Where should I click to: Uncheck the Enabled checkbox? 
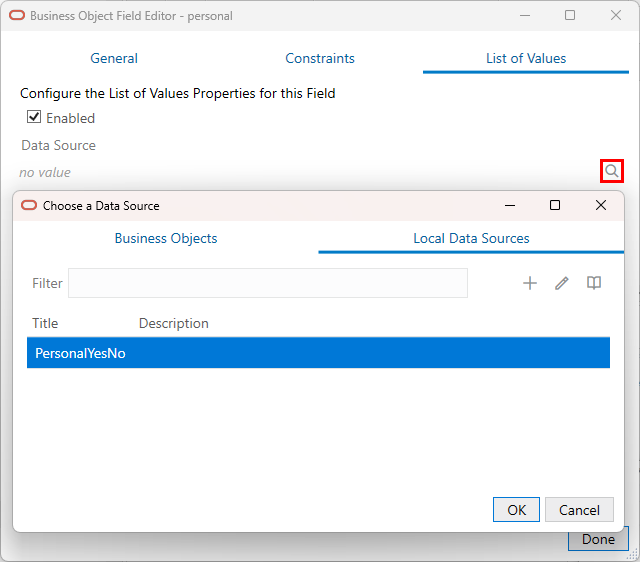click(34, 118)
